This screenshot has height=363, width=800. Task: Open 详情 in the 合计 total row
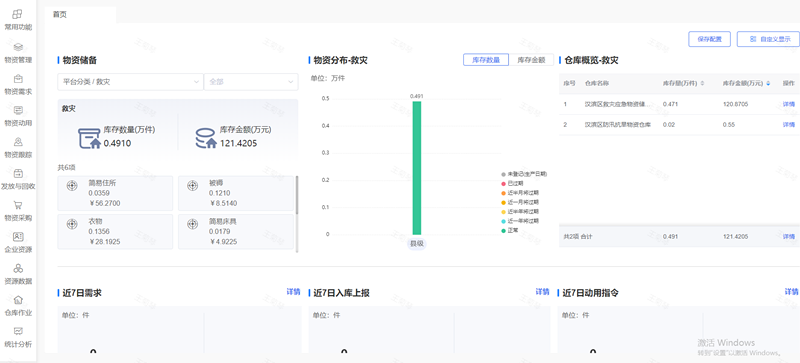pyautogui.click(x=789, y=237)
